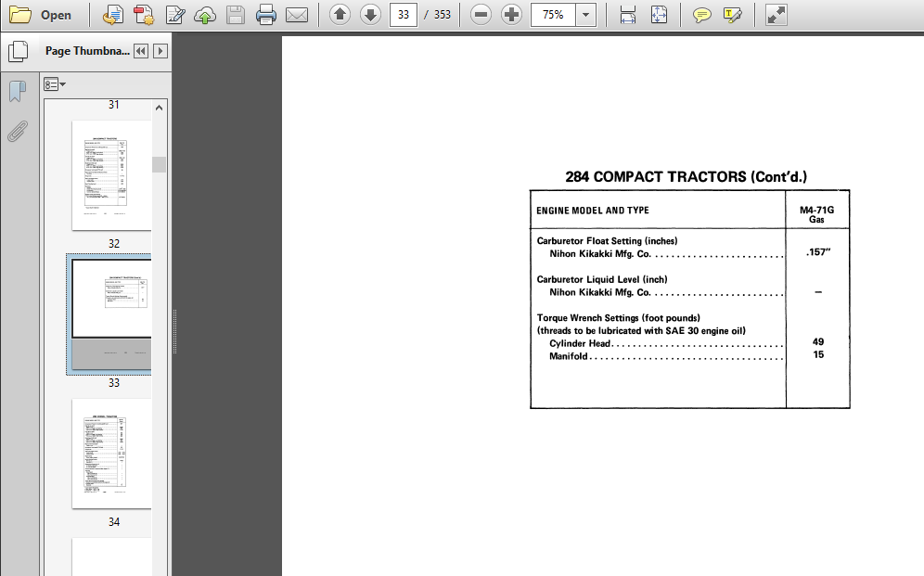Click the thumbnail scrollbar up arrow

tap(160, 108)
